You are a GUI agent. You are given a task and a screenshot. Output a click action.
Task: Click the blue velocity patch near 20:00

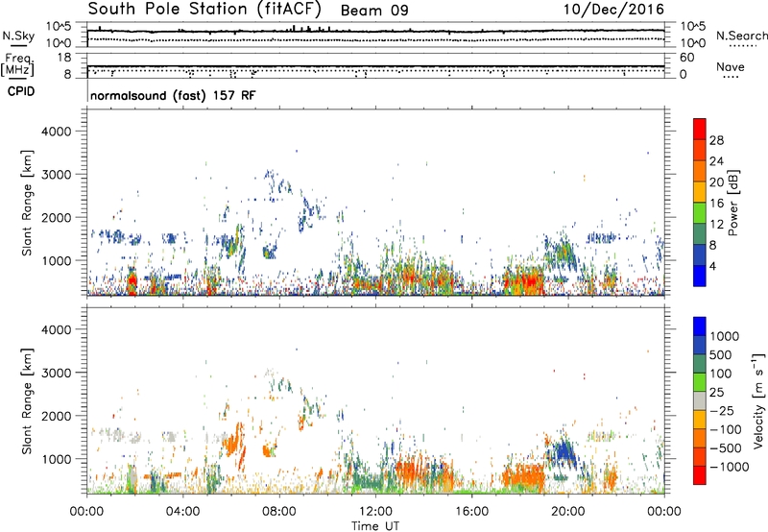point(564,451)
